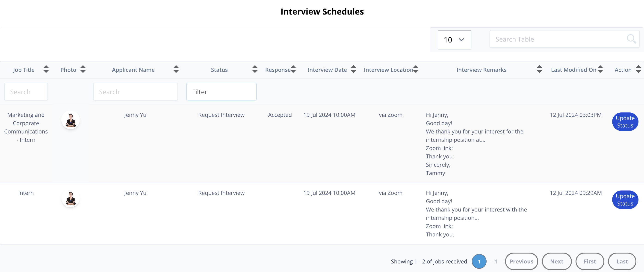Click the magnifier search icon
This screenshot has width=644, height=272.
pos(631,39)
